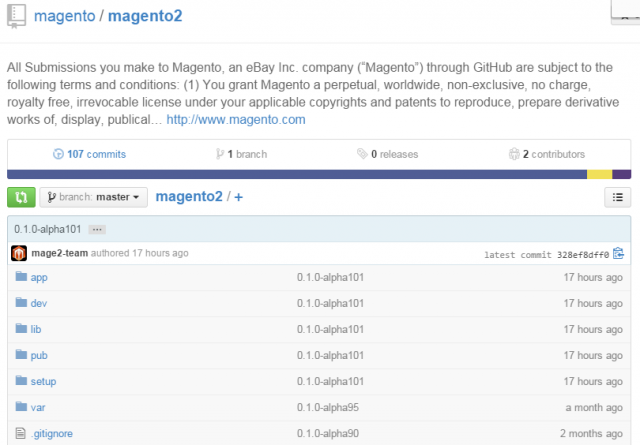
Task: Open the var folder
Action: (x=38, y=407)
